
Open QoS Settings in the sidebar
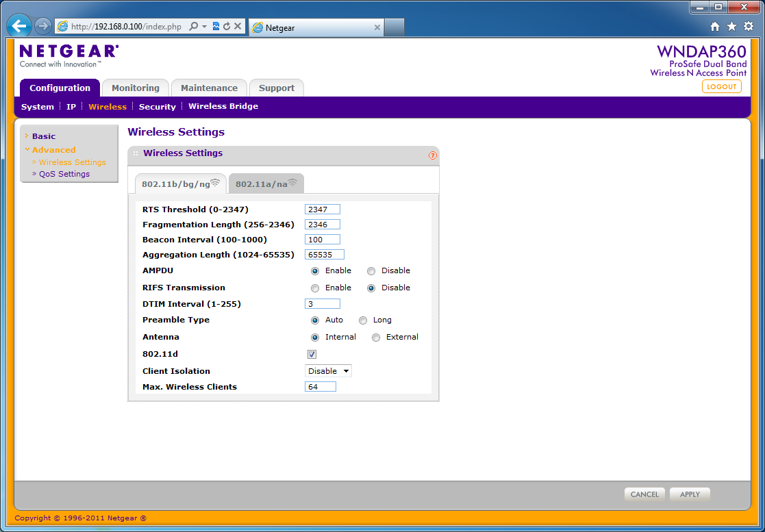point(64,174)
